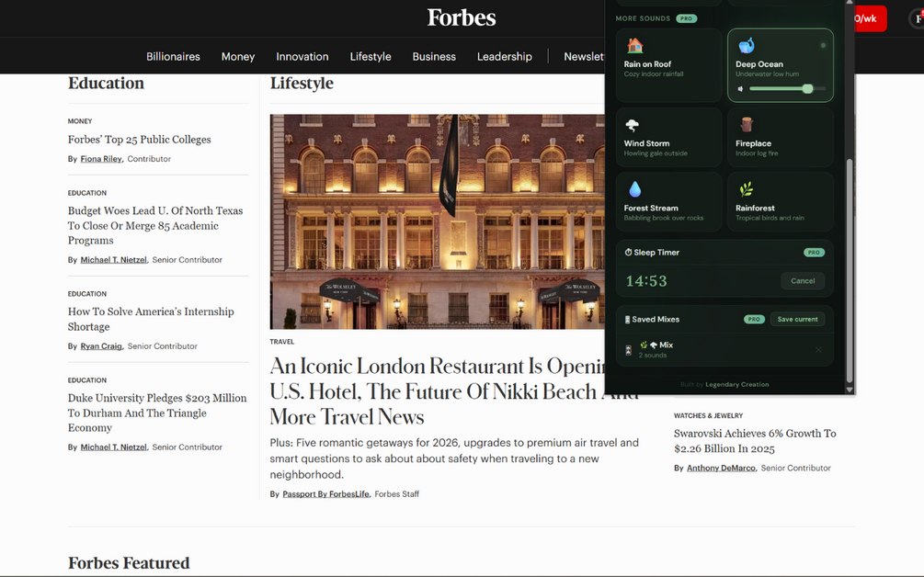Open the Leadership navigation item
This screenshot has height=577, width=924.
505,57
